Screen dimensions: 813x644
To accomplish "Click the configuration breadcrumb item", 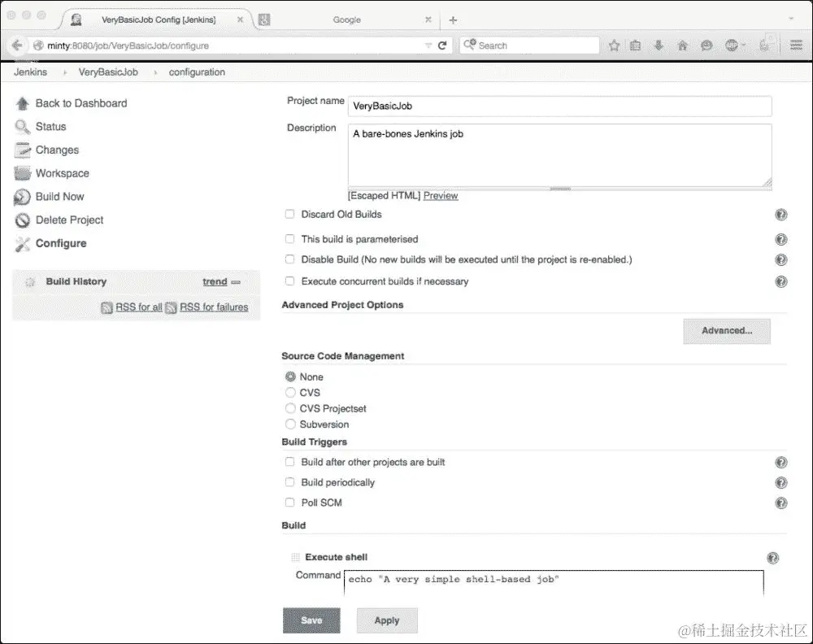I will 197,72.
